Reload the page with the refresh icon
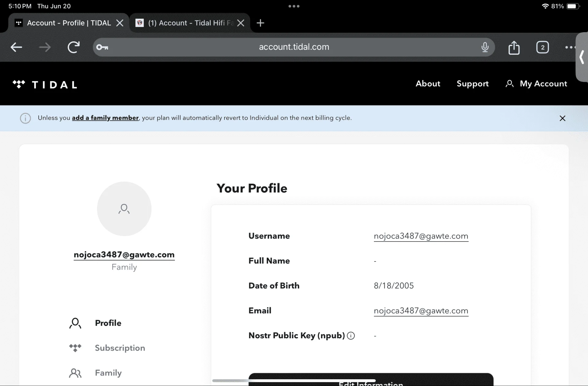The image size is (588, 386). (x=73, y=47)
